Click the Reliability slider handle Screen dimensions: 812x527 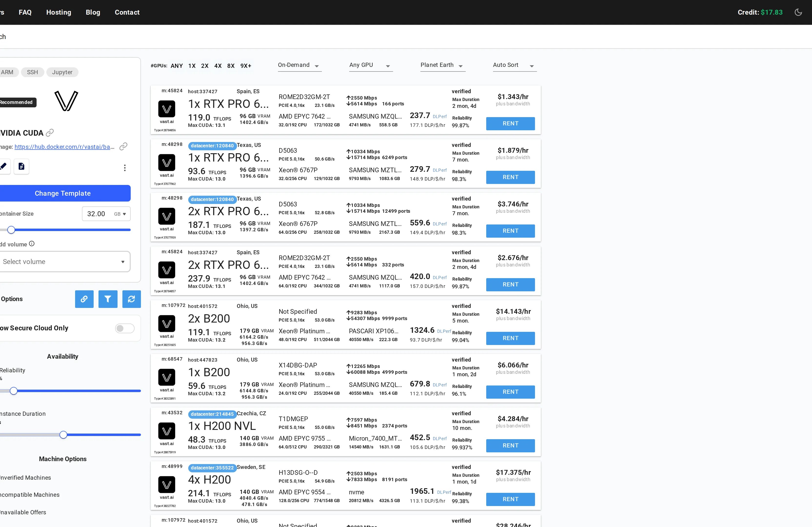14,391
